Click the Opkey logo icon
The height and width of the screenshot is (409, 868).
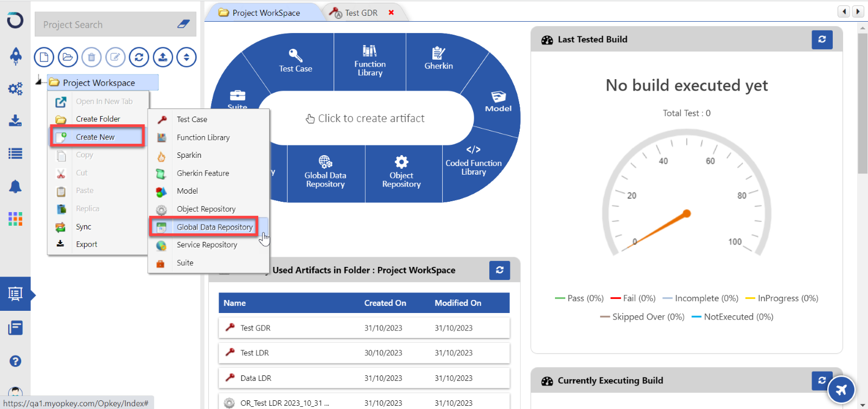15,20
